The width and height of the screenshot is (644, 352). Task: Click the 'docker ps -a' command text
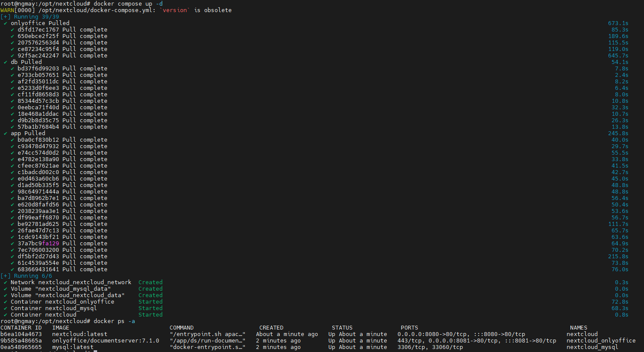tap(114, 321)
